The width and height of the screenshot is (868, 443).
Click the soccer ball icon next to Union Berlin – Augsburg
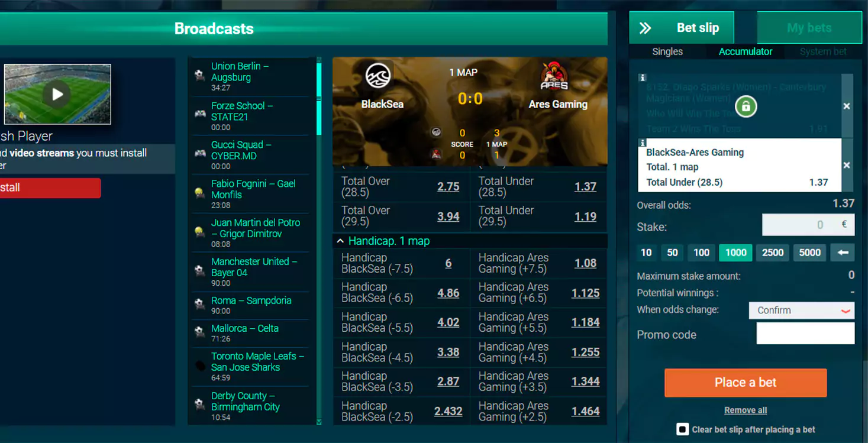(x=199, y=76)
